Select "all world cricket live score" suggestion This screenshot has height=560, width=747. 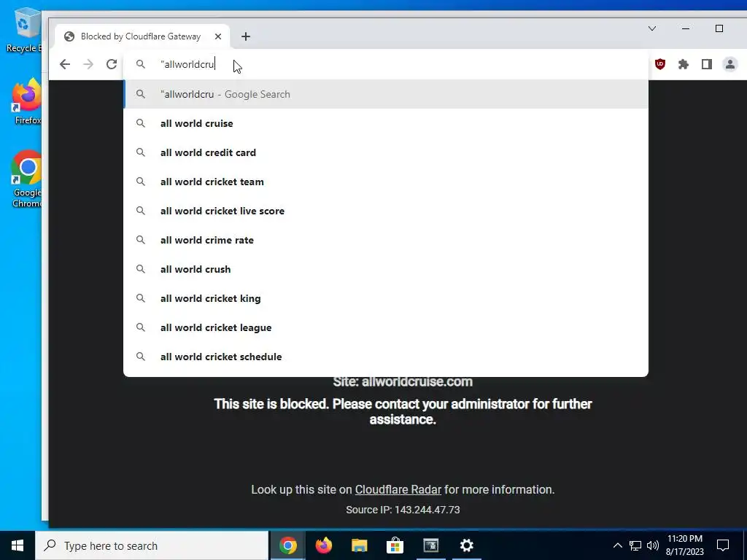point(386,211)
